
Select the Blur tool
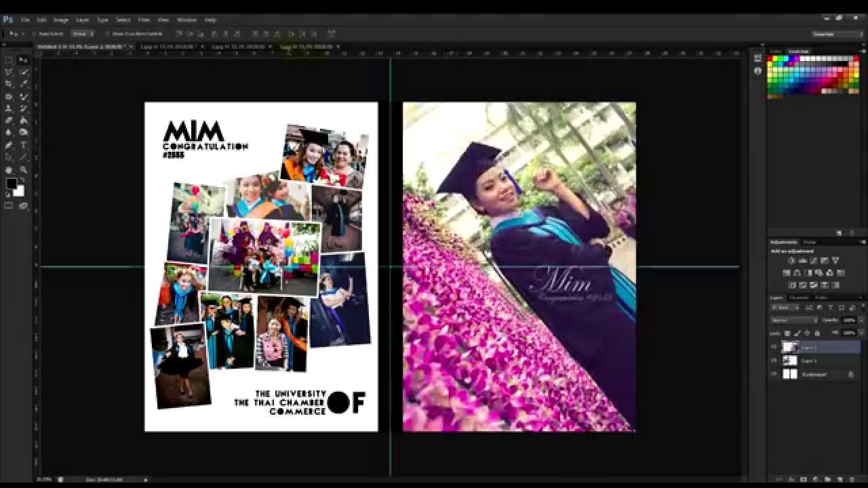point(9,133)
